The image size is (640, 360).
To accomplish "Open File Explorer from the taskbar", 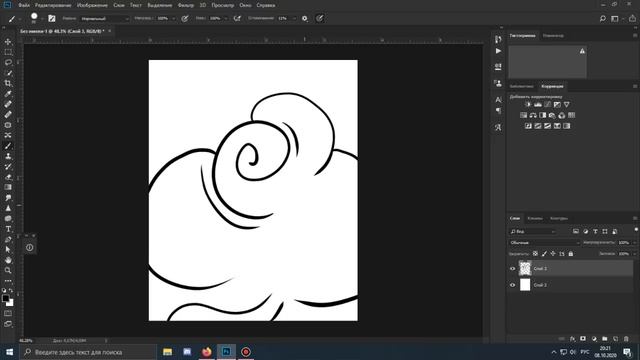I will [167, 352].
